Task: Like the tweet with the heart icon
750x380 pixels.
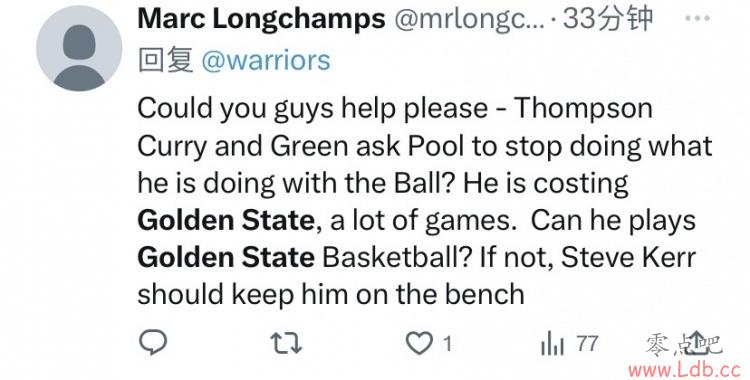Action: (x=419, y=343)
